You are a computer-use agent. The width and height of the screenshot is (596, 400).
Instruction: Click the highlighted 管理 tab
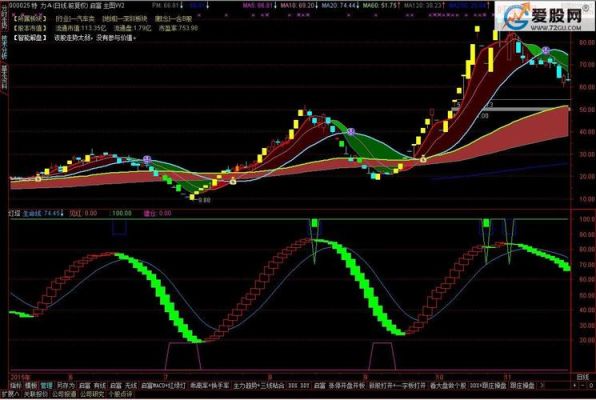tap(46, 385)
